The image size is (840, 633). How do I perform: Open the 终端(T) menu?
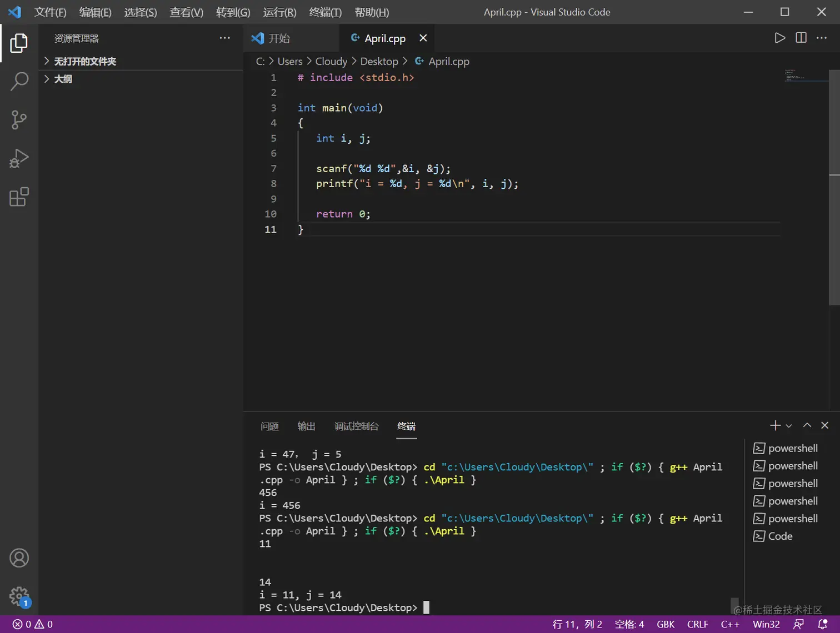(325, 12)
